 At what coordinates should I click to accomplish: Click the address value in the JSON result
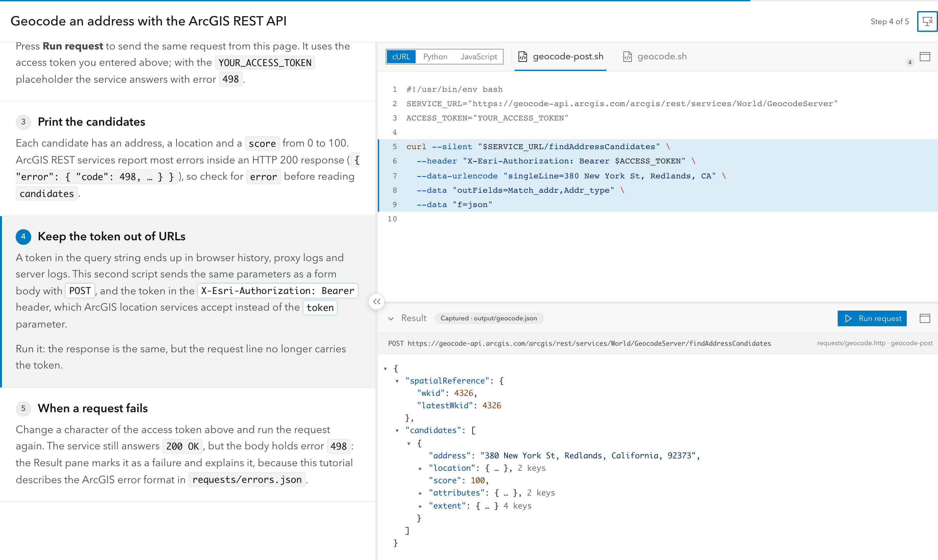[588, 456]
